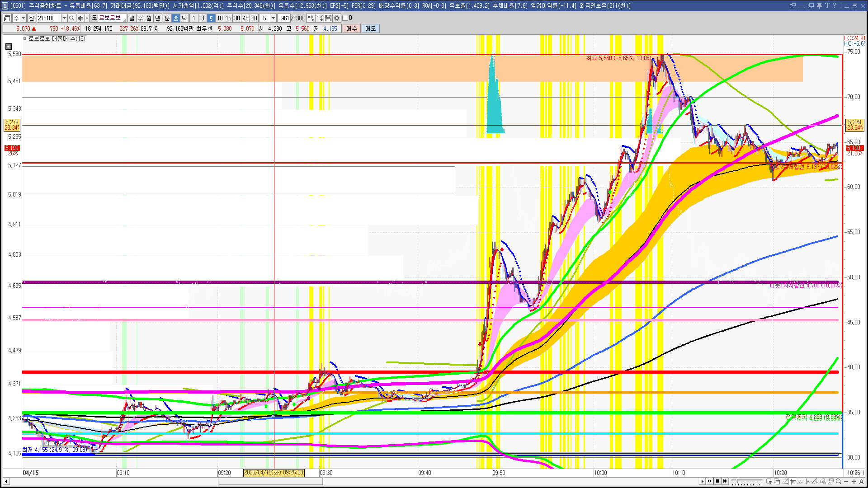Click the save chart diskette icon

[328, 18]
